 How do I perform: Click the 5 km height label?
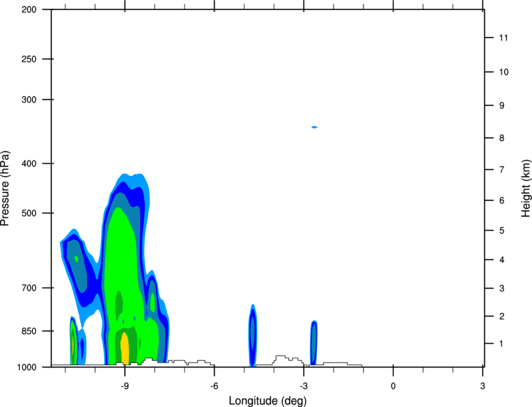[502, 231]
